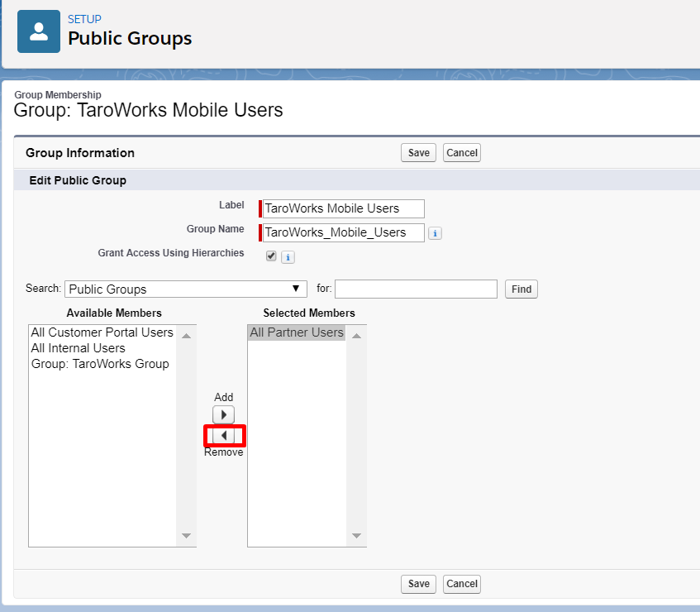Viewport: 700px width, 612px height.
Task: Select Group: TaroWorks Group in Available Members
Action: click(x=102, y=364)
